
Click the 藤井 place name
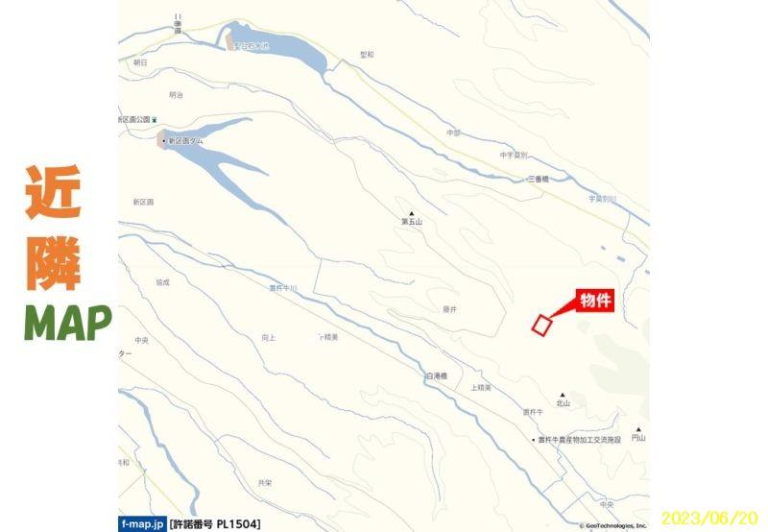[450, 309]
